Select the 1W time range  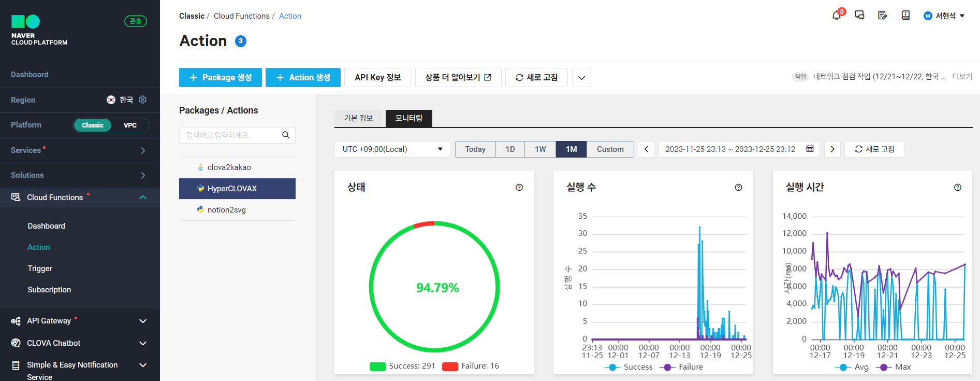click(x=540, y=149)
